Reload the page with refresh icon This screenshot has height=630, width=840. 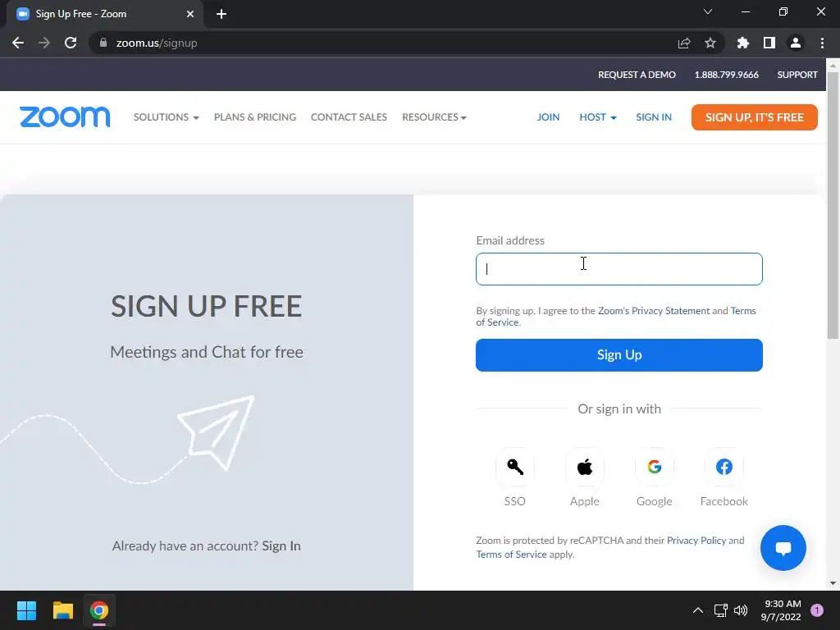tap(71, 43)
